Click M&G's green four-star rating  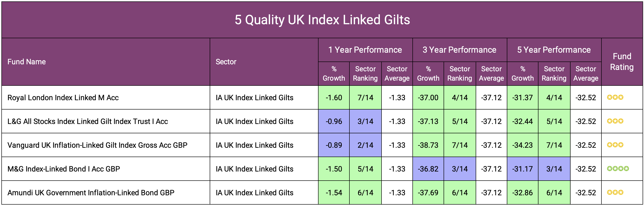[618, 169]
